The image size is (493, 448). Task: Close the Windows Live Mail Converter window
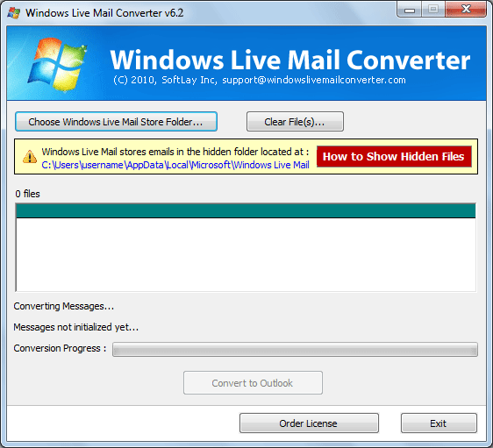coord(466,10)
